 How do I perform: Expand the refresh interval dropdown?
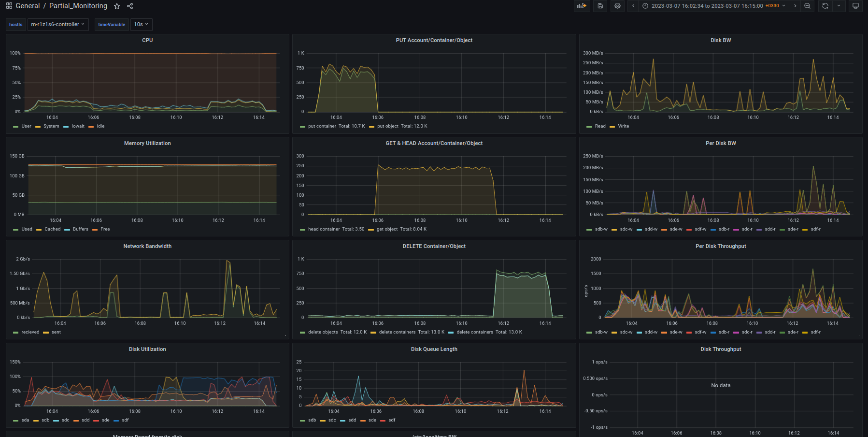point(839,6)
